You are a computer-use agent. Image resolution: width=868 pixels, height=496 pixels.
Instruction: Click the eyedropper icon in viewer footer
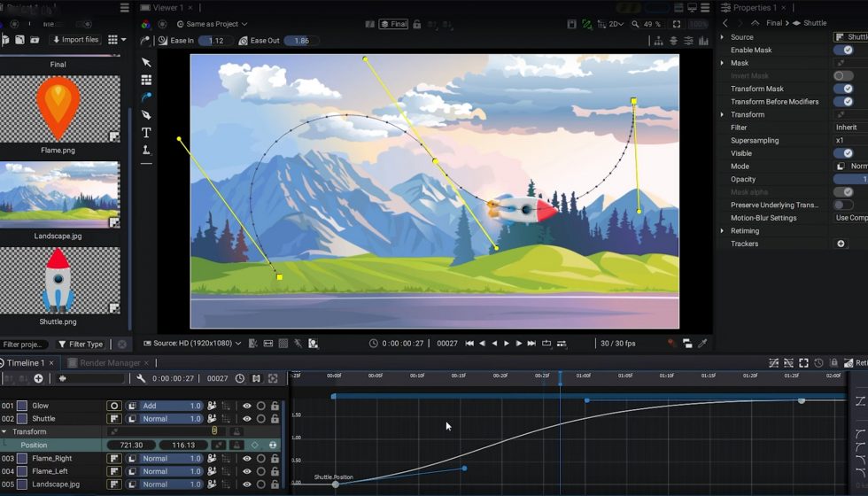[702, 344]
